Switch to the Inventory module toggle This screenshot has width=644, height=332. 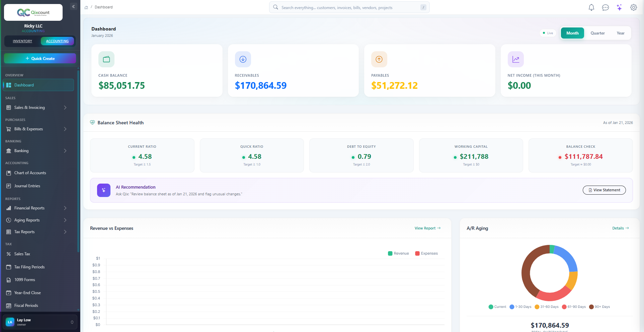coord(22,41)
